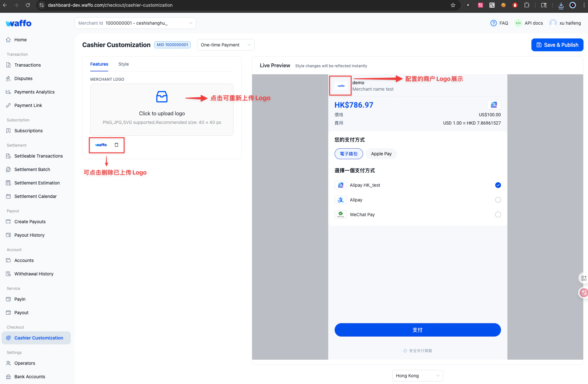Open the Merchant Id dropdown
This screenshot has width=588, height=384.
point(135,23)
